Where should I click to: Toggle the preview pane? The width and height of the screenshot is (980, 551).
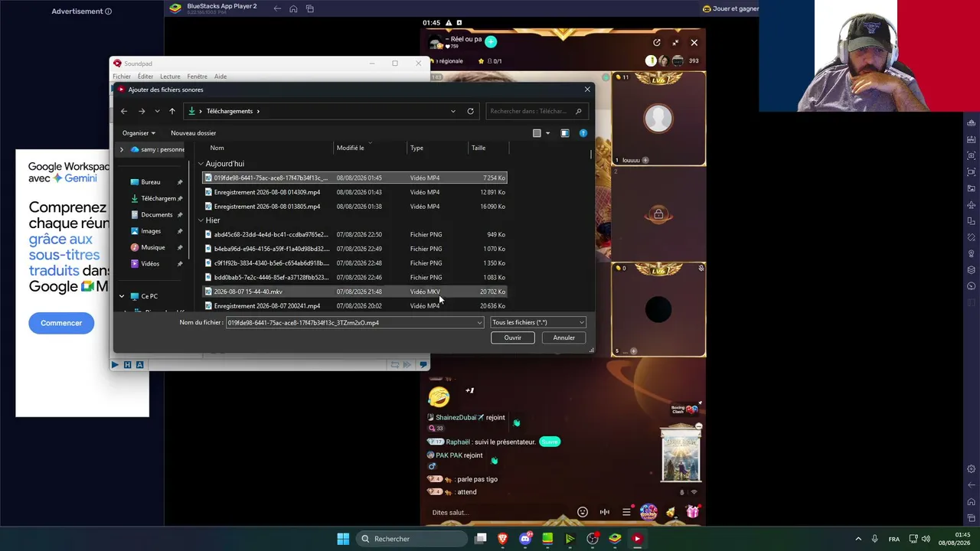coord(565,133)
